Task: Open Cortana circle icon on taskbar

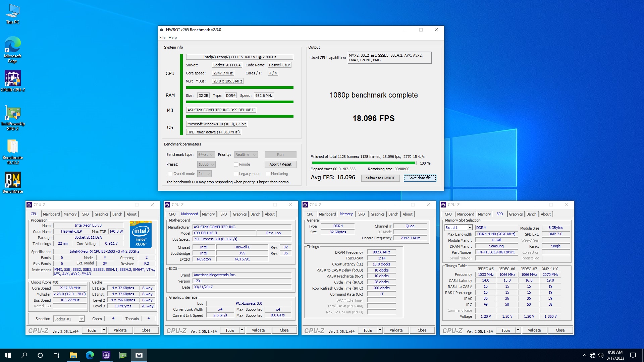Action: pyautogui.click(x=40, y=355)
